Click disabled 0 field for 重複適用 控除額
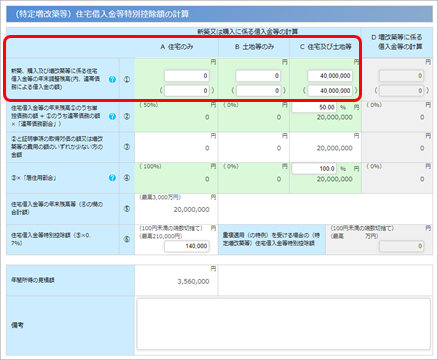Screen dimensions: 438x360 point(401,246)
